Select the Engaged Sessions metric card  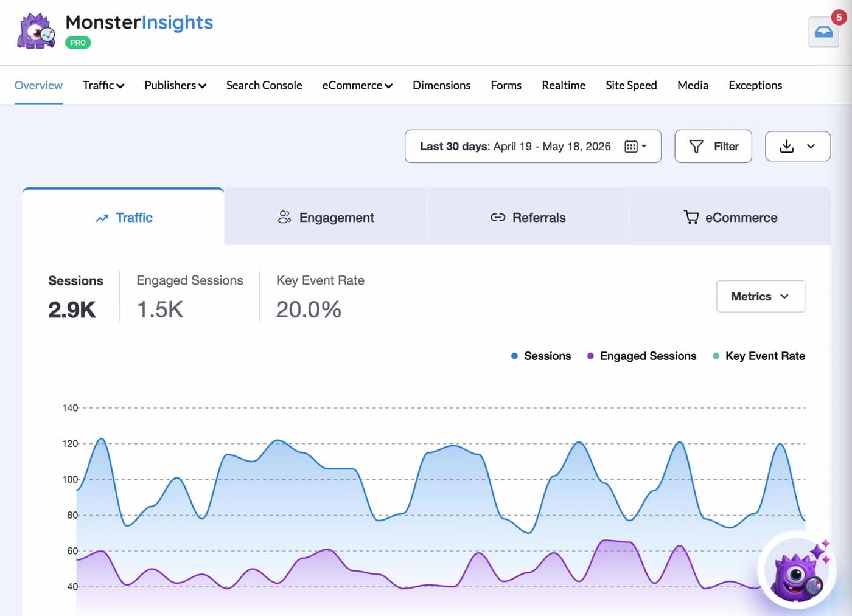(x=190, y=296)
